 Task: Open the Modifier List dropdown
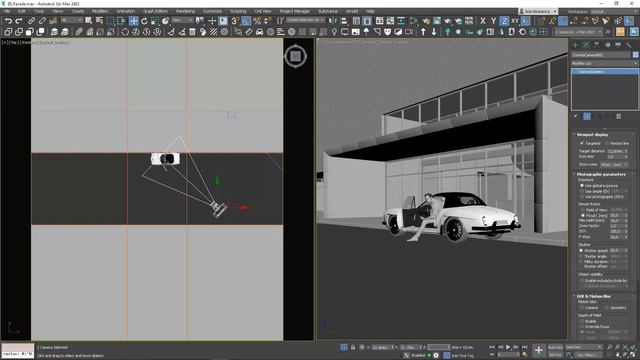(604, 63)
